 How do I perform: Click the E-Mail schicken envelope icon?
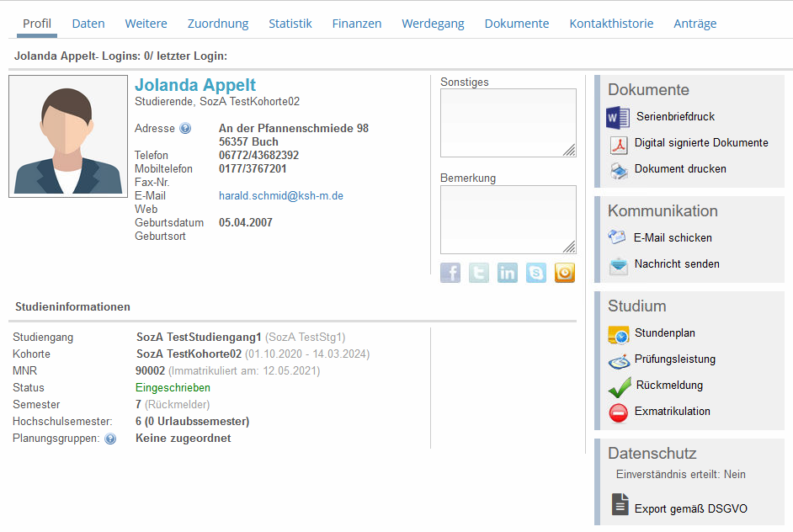(618, 238)
